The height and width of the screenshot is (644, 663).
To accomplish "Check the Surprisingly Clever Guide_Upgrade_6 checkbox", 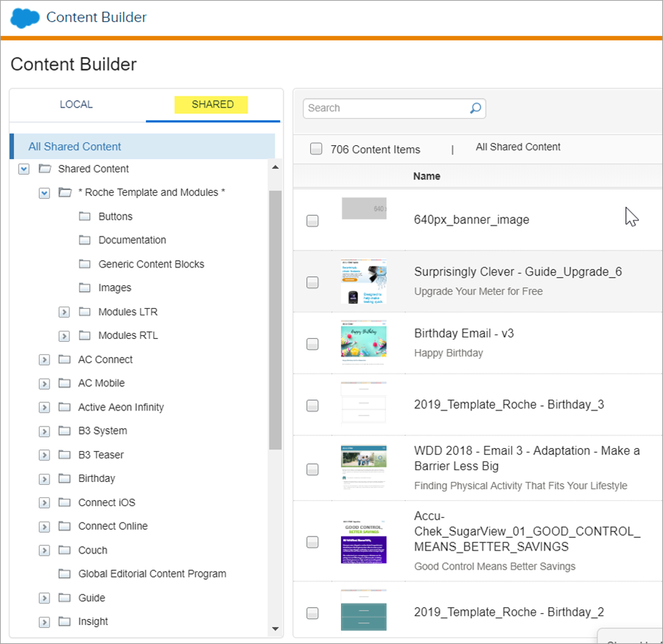I will [312, 282].
